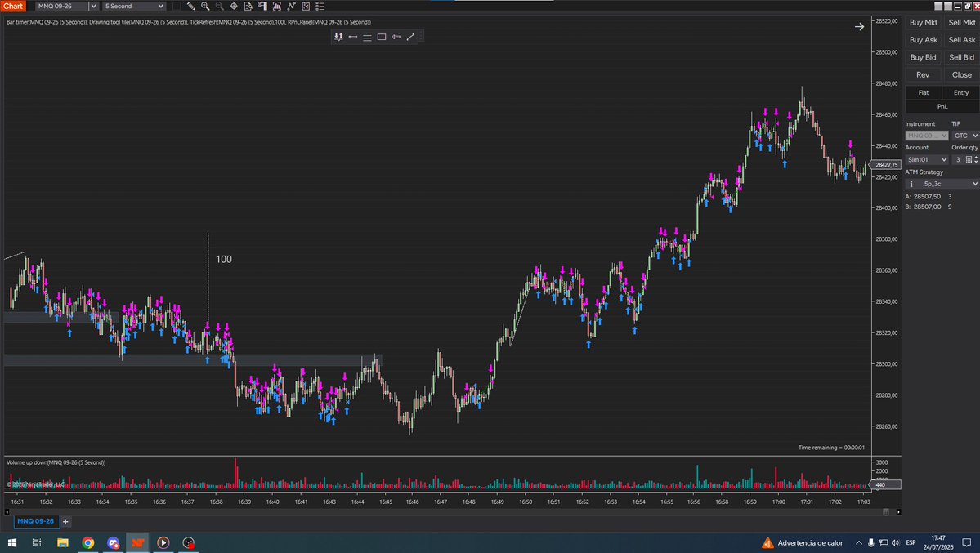Click the zoom in magnifier icon
Viewport: 980px width, 553px height.
pos(205,7)
